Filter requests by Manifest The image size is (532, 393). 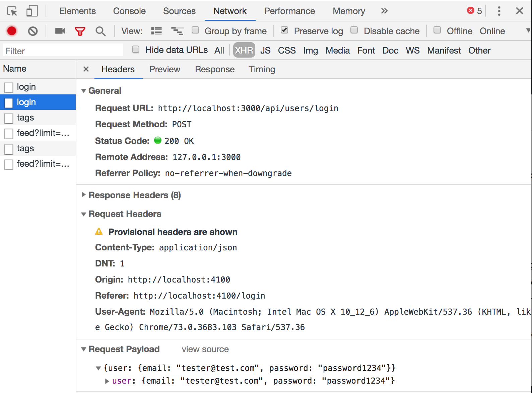444,51
